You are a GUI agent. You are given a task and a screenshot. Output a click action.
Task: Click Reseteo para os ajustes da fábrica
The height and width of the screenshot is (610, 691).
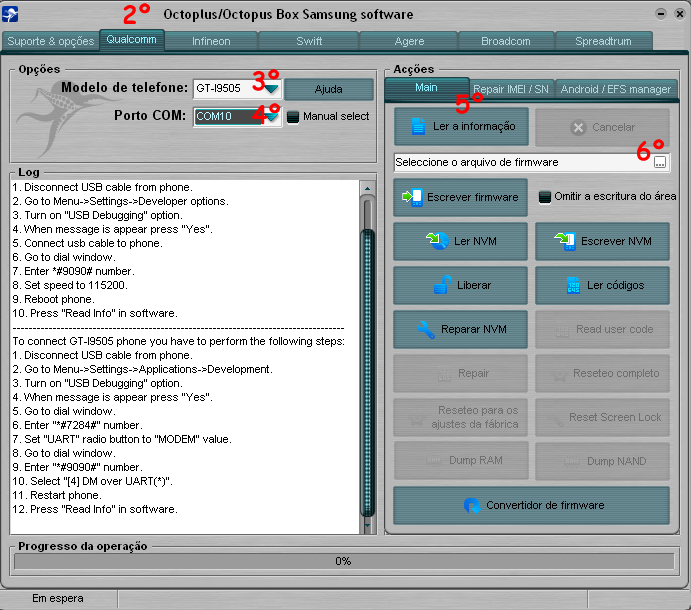(x=461, y=417)
